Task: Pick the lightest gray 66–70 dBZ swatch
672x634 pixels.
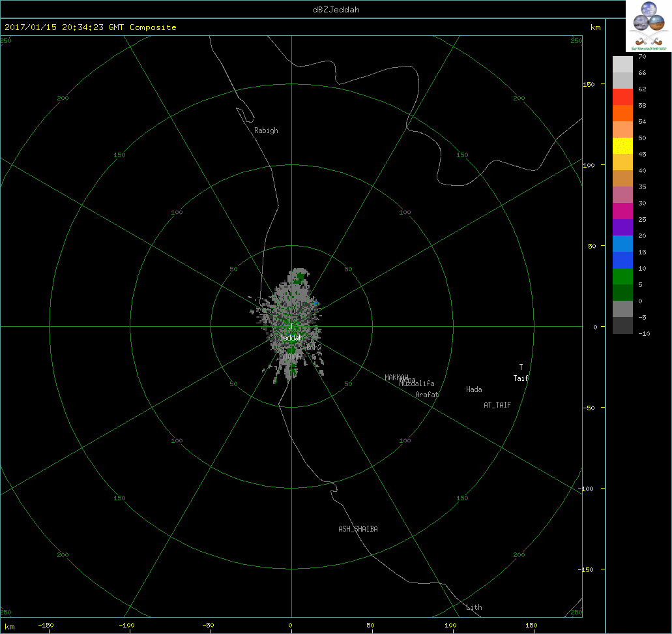Action: tap(622, 65)
